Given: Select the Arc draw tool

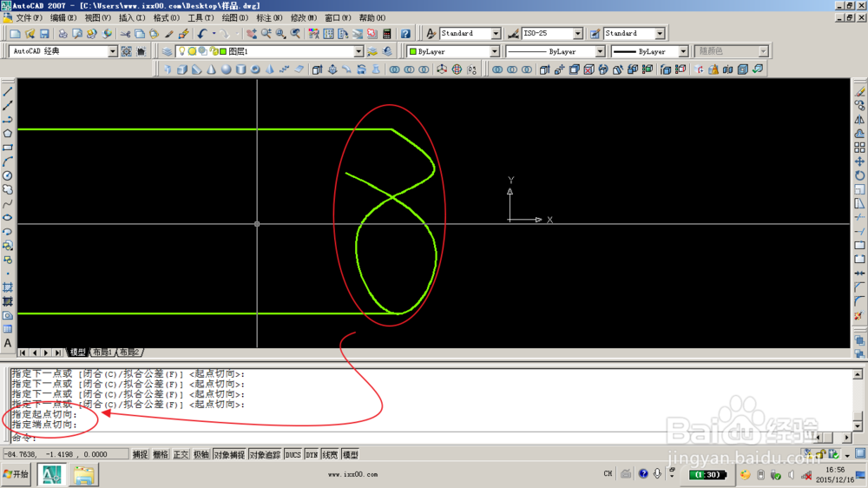Looking at the screenshot, I should point(8,162).
